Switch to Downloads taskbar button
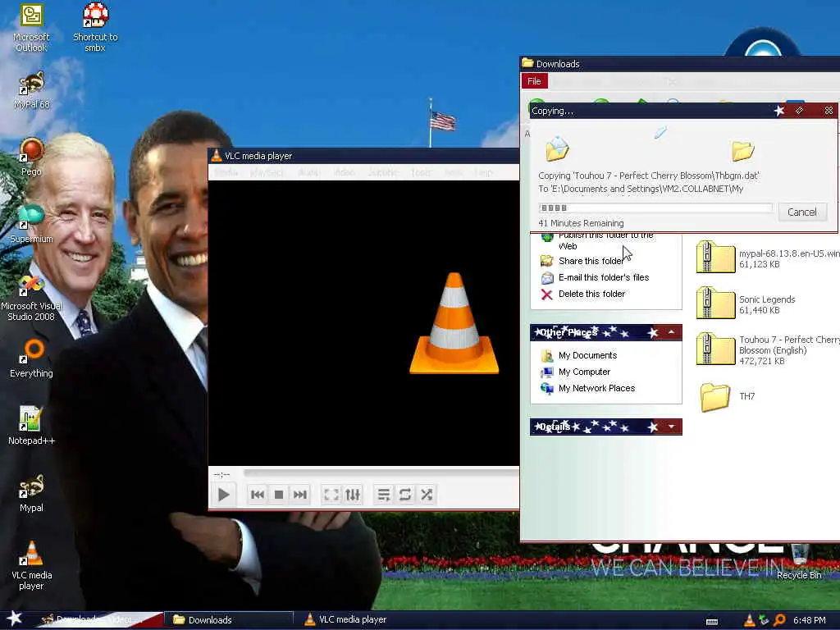Viewport: 840px width, 630px height. 228,620
